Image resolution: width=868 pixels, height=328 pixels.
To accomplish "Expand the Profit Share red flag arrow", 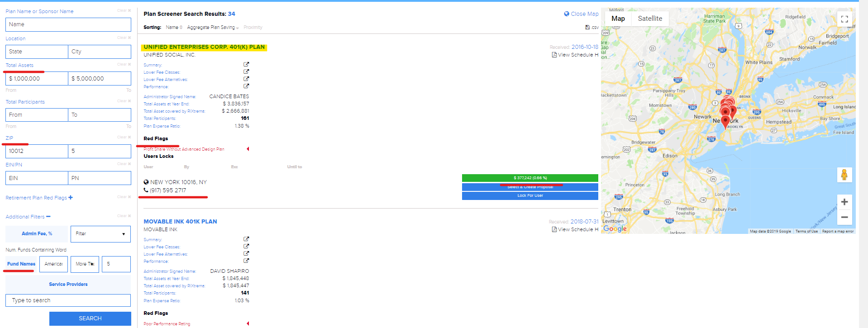I will point(248,149).
